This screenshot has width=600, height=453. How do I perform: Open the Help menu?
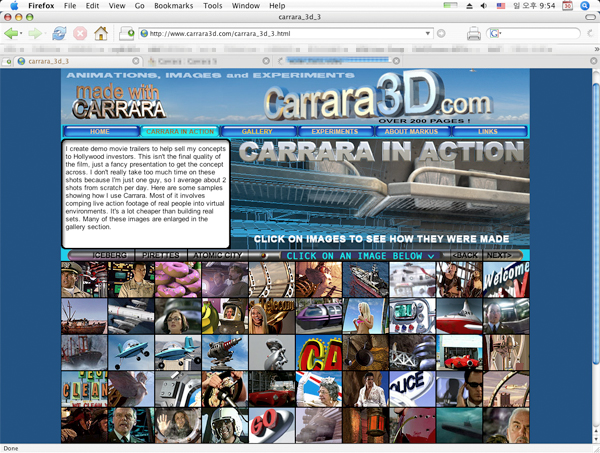(277, 6)
